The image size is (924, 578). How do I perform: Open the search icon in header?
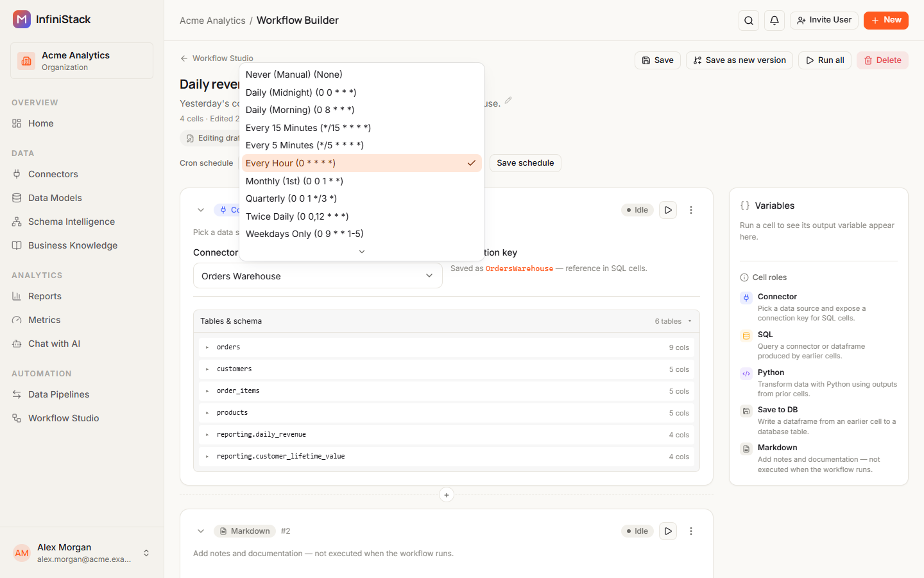pos(749,21)
